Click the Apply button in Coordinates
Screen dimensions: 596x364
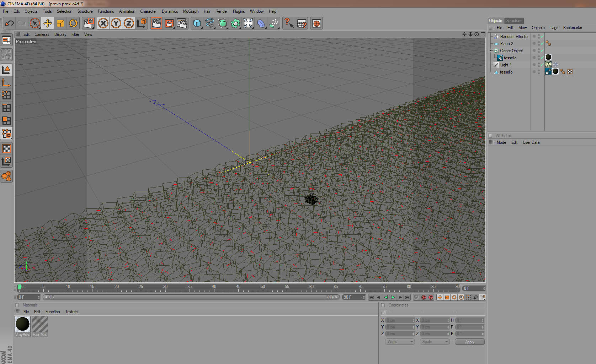[469, 342]
